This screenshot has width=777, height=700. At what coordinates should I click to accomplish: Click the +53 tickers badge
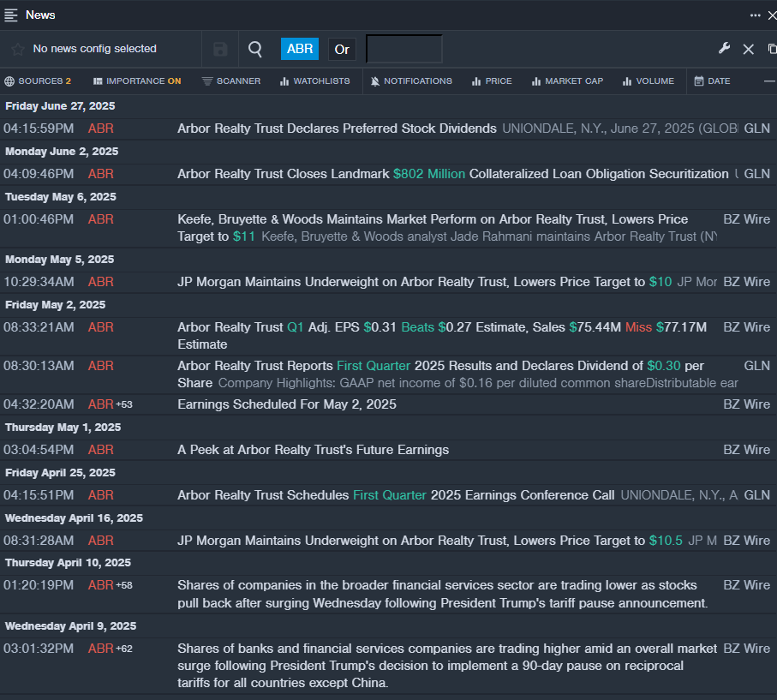click(124, 404)
